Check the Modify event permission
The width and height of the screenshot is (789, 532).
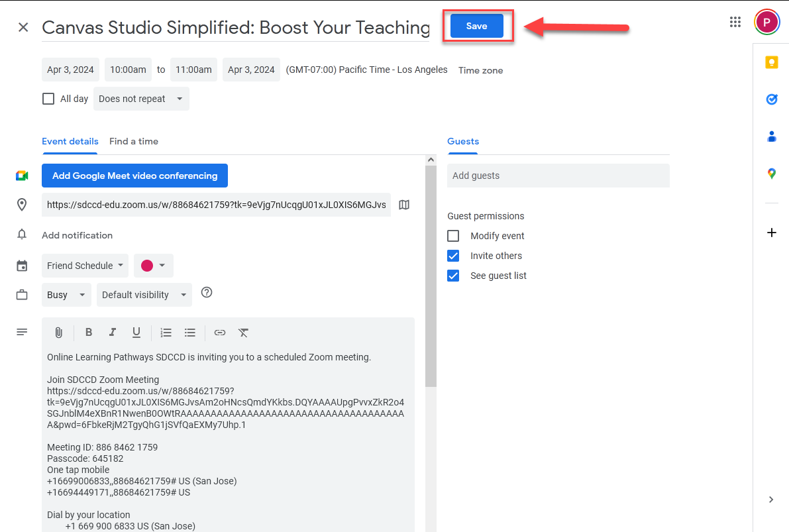tap(453, 236)
